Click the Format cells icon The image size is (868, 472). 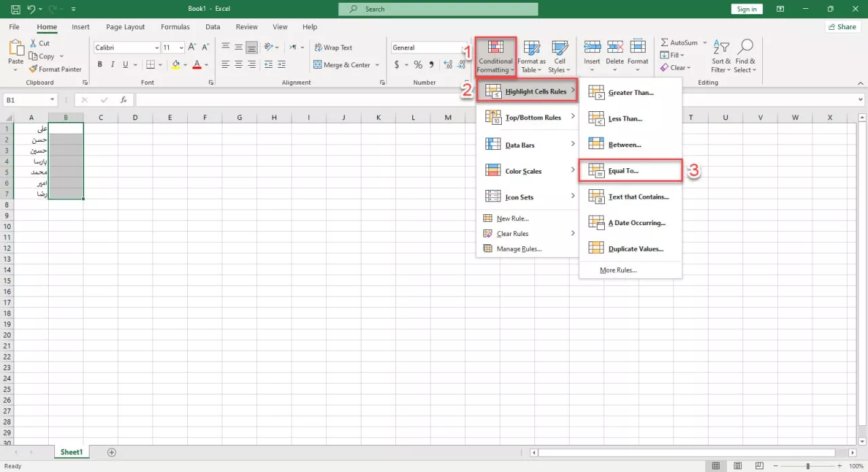click(x=638, y=47)
